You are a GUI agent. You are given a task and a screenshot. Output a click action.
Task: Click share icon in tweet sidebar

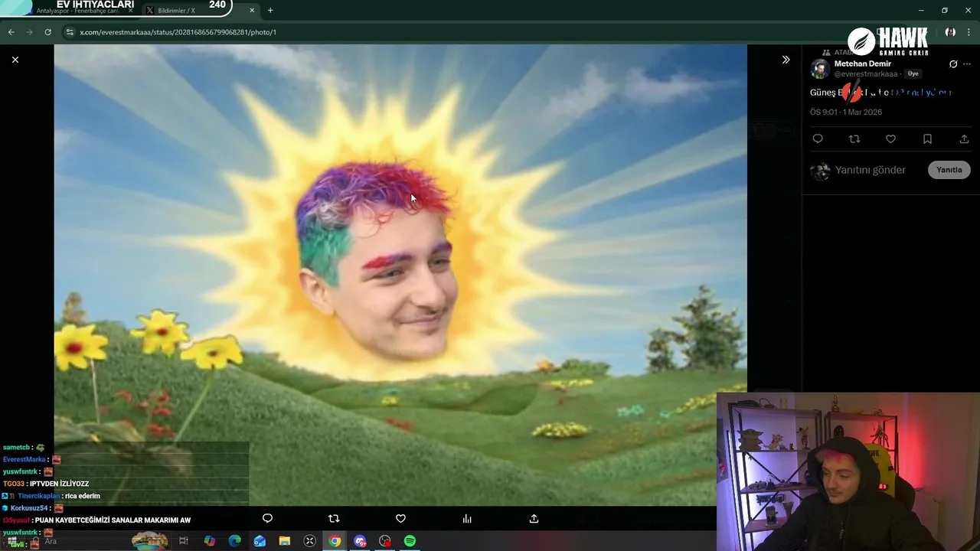964,139
